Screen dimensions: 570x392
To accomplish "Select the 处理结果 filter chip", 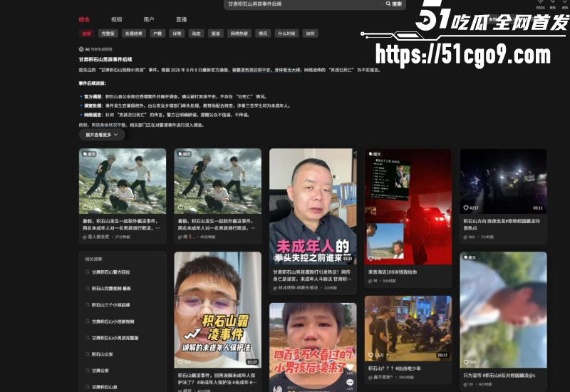I will (x=134, y=33).
